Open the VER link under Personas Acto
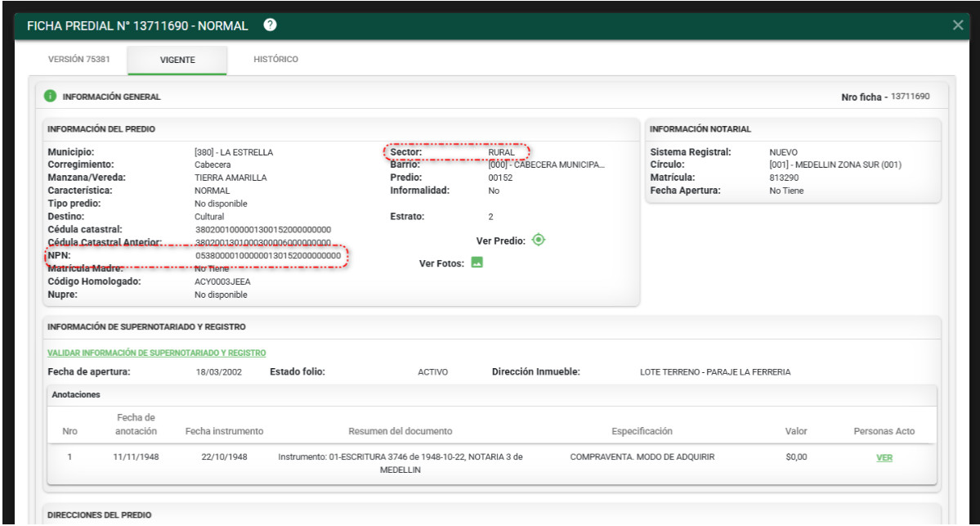The width and height of the screenshot is (980, 526). coord(884,458)
